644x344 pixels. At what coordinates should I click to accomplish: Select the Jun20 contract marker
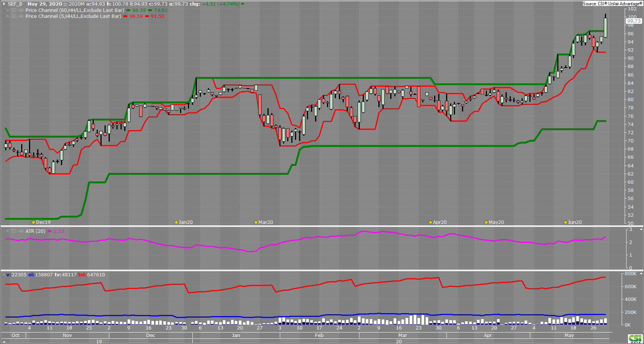click(565, 222)
